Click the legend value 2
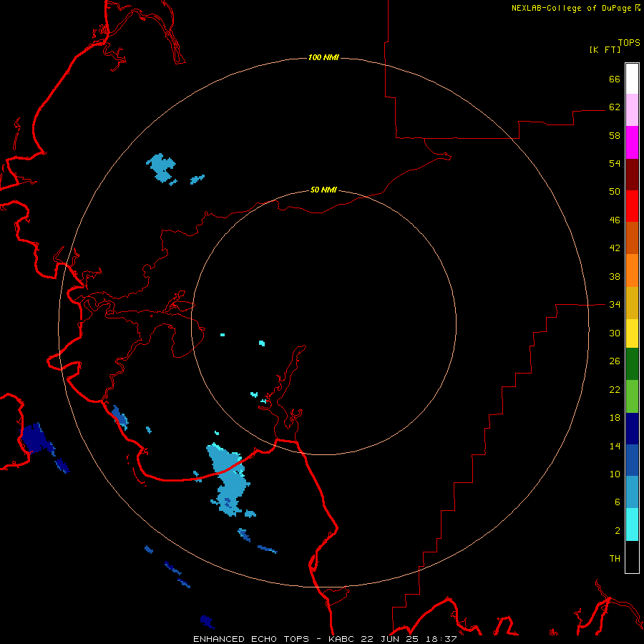Viewport: 644px width, 644px height. click(x=618, y=531)
